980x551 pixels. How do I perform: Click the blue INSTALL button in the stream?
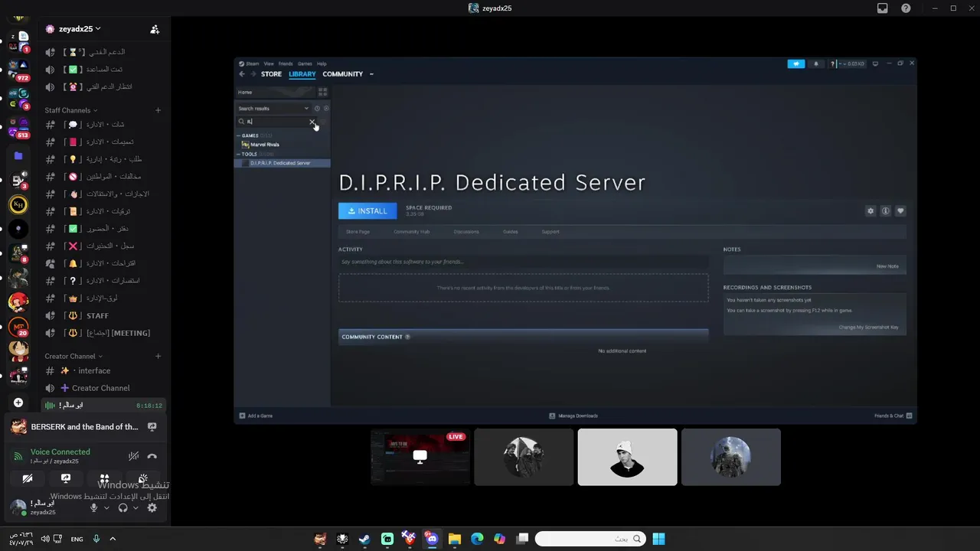pyautogui.click(x=367, y=211)
